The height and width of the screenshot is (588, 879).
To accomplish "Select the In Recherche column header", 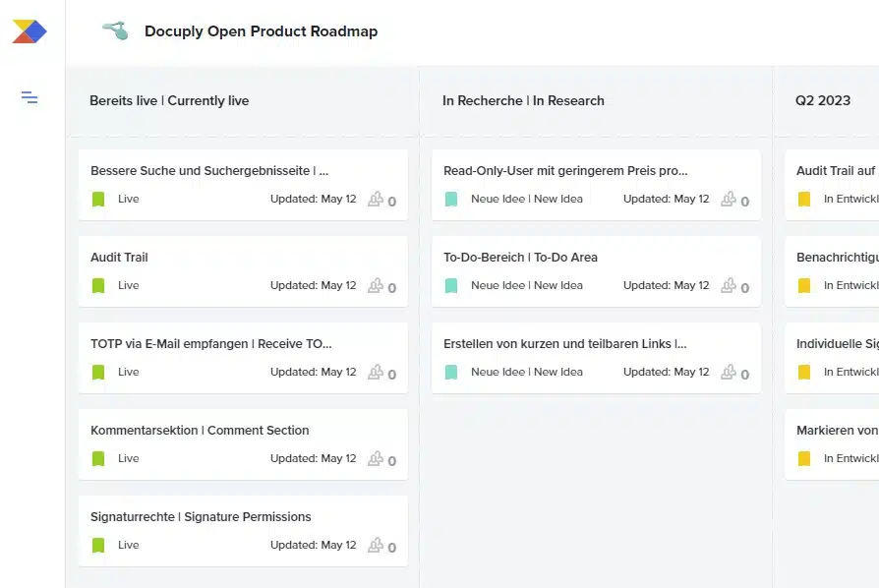I will pos(523,100).
